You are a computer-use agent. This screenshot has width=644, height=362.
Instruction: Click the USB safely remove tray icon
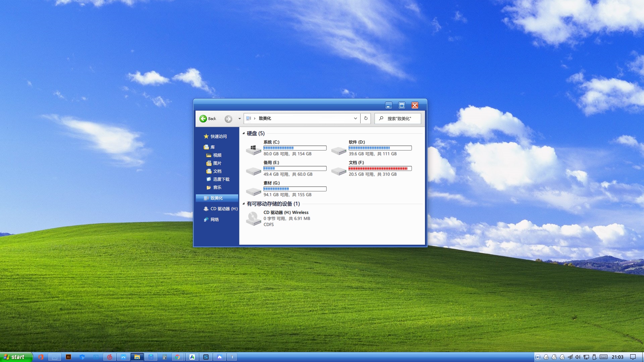[x=594, y=357]
